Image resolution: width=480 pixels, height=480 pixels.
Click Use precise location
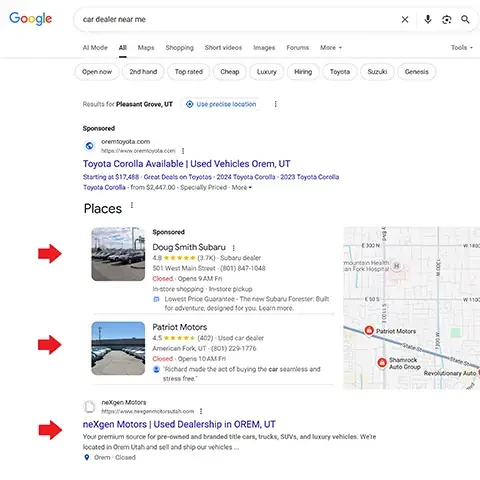(x=221, y=104)
